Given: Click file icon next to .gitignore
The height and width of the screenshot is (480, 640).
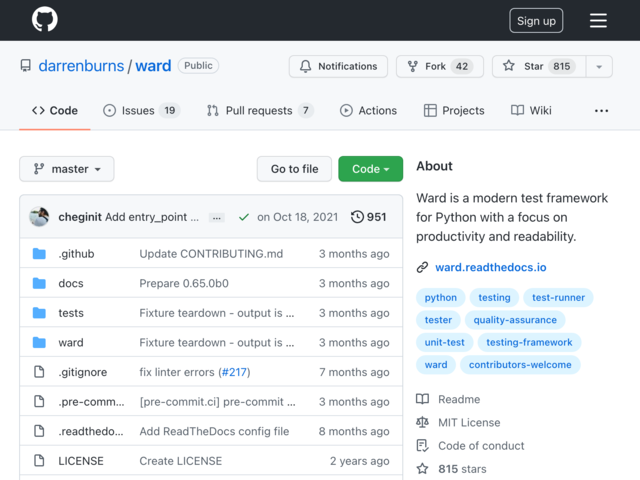Looking at the screenshot, I should (x=39, y=372).
